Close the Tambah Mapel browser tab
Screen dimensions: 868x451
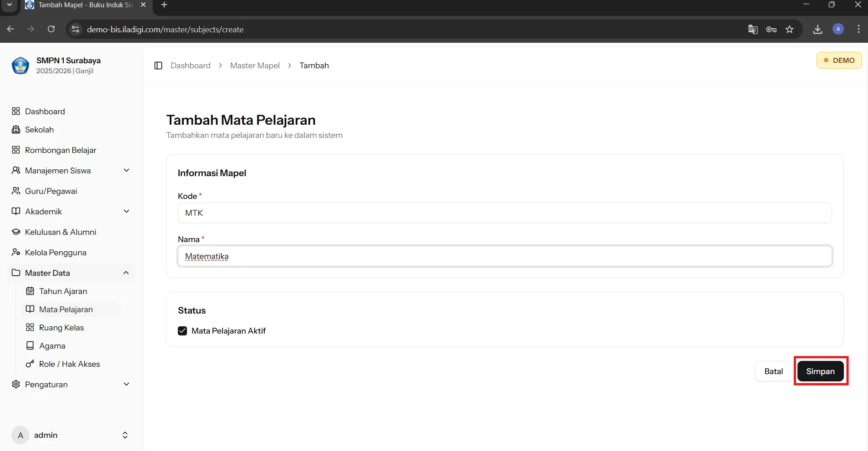[x=143, y=5]
